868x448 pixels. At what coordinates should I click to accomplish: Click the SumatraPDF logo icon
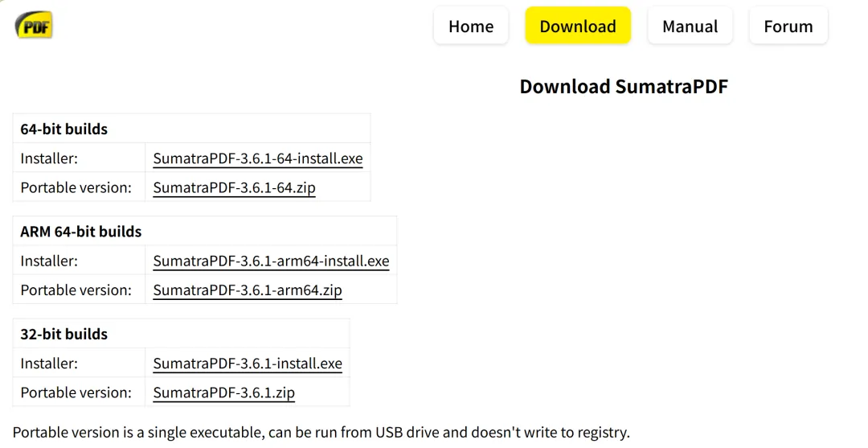pyautogui.click(x=34, y=26)
